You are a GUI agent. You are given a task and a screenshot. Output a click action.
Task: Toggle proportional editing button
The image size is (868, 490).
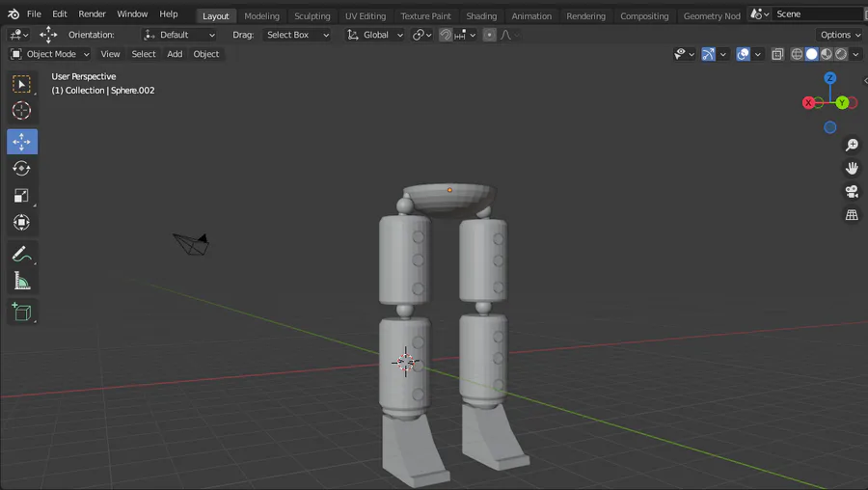point(489,35)
